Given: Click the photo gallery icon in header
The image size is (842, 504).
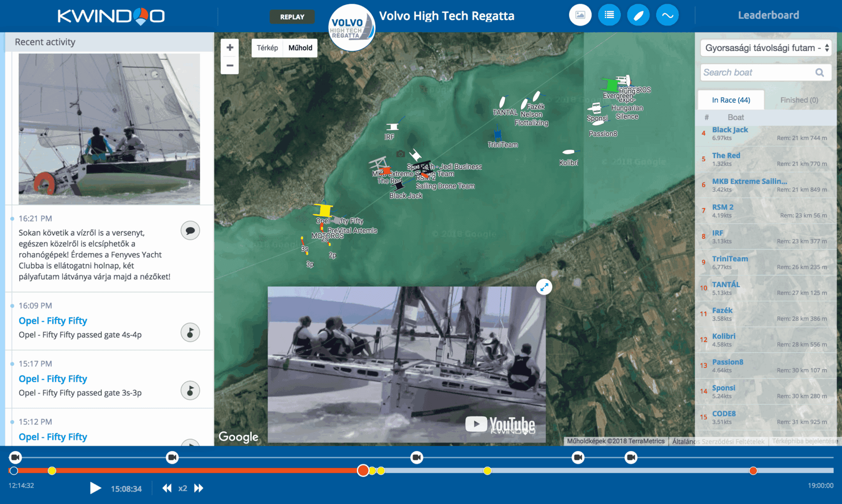Looking at the screenshot, I should click(x=580, y=15).
